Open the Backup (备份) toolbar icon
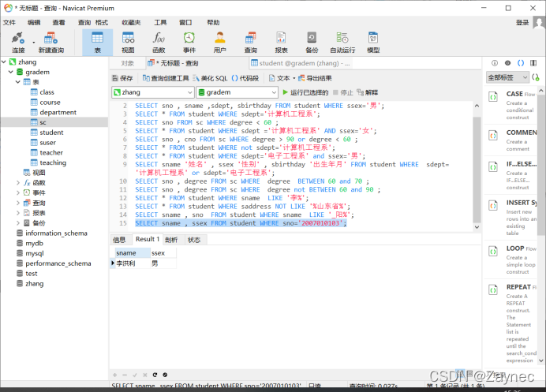 click(312, 42)
